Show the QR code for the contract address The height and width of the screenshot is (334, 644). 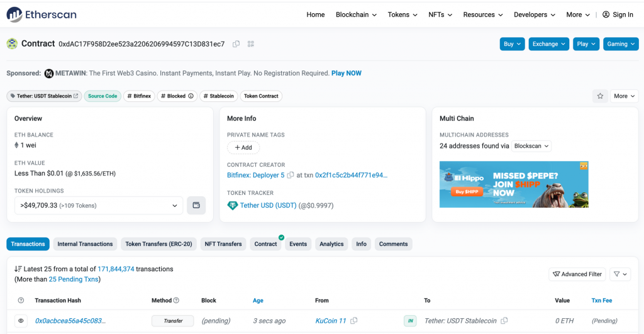251,44
